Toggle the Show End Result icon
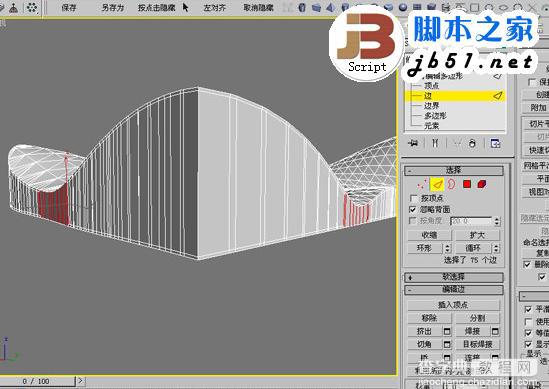 coord(435,143)
